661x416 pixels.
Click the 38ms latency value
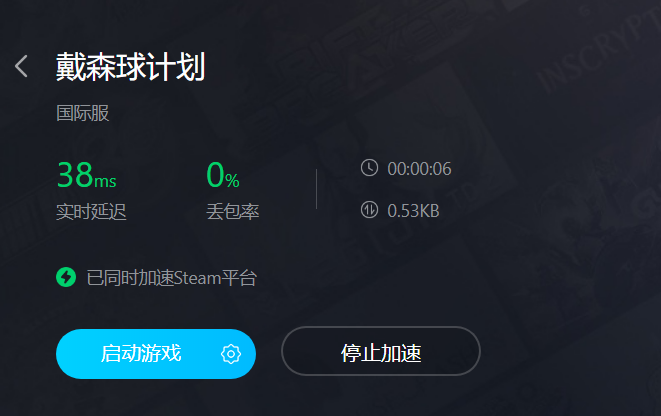(86, 175)
